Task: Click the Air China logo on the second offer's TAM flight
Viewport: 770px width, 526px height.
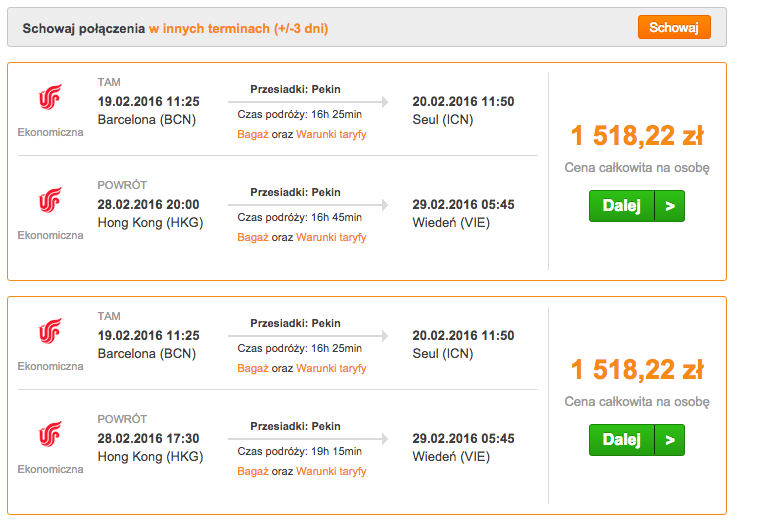Action: click(x=50, y=331)
